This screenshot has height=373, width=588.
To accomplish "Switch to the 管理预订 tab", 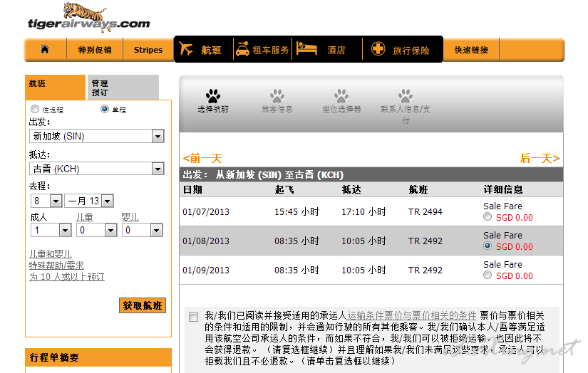I will pos(123,88).
